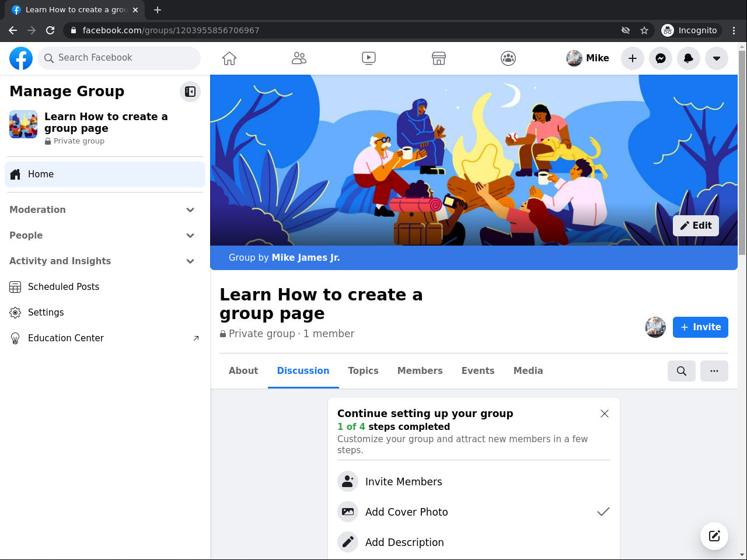
Task: Open Messenger chats icon
Action: pos(661,58)
